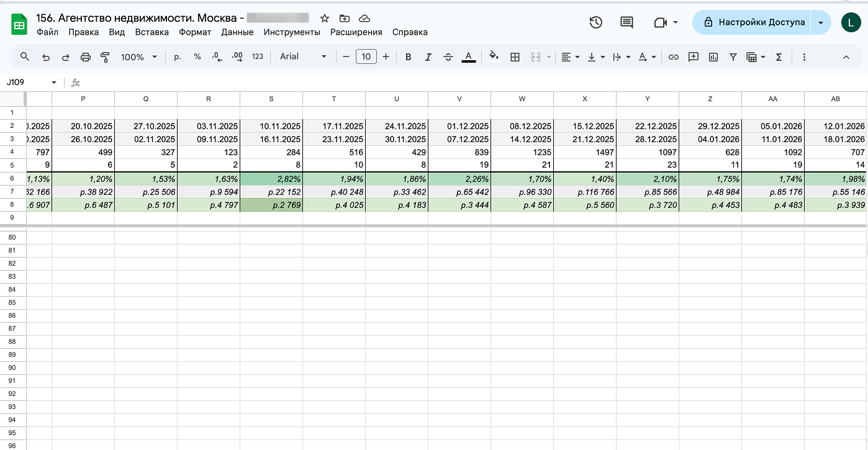Select the Paint format roller icon
The width and height of the screenshot is (868, 450).
pos(105,57)
